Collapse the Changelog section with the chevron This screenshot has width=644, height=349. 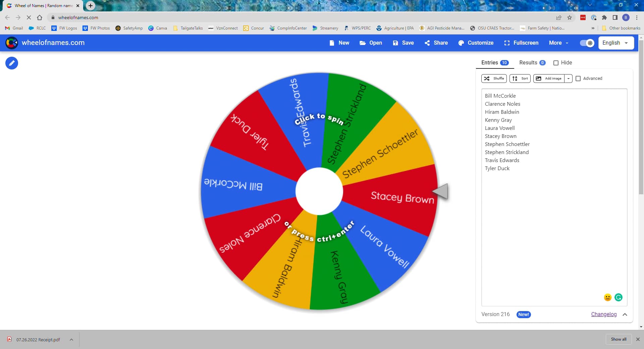coord(625,314)
